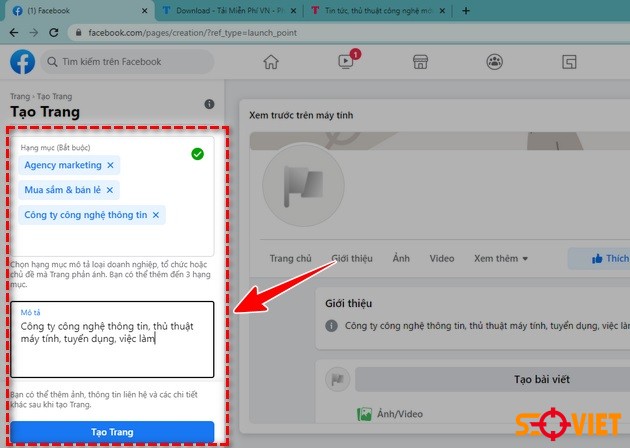Open the Trang chủ page tab
The image size is (630, 448).
point(290,258)
